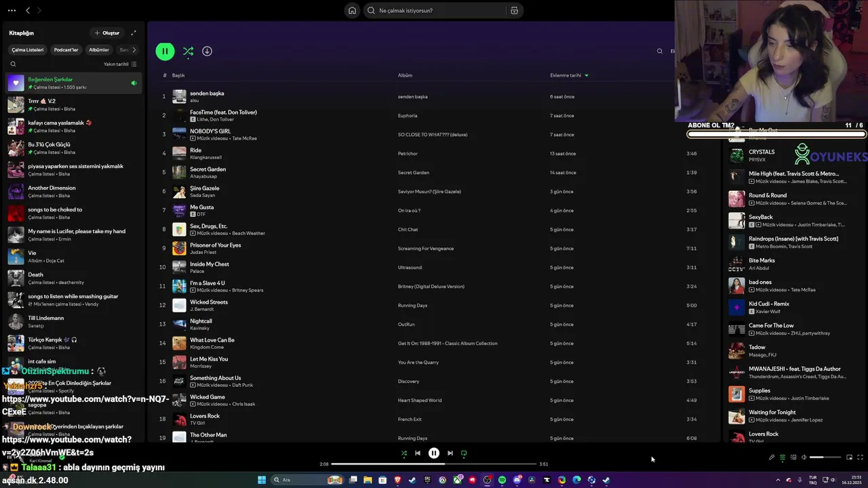Open the Another Dimension playlist

[x=73, y=191]
